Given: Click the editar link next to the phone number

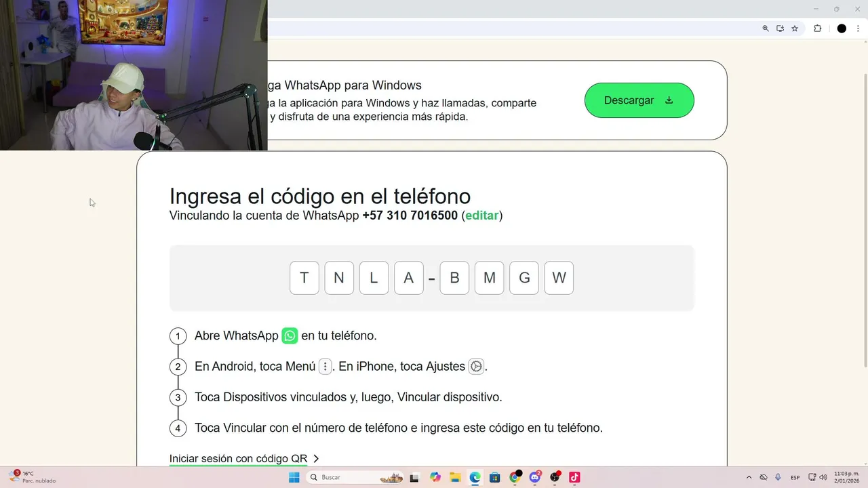Looking at the screenshot, I should 482,216.
